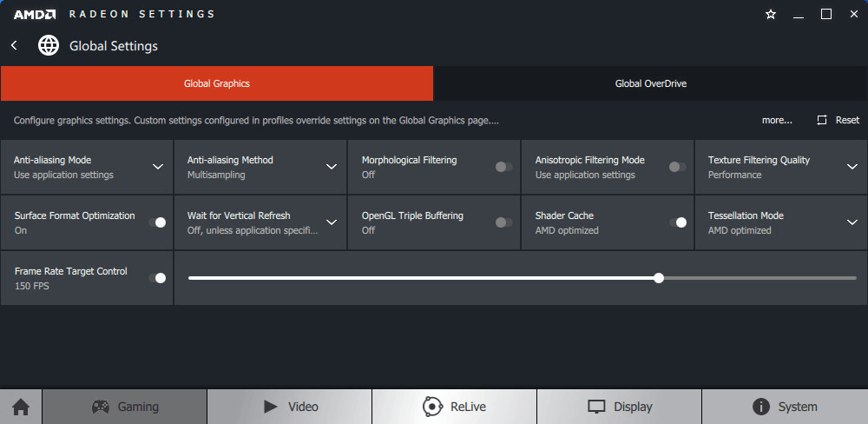Open the ReLive section icon
Viewport: 868px width, 424px height.
(432, 407)
